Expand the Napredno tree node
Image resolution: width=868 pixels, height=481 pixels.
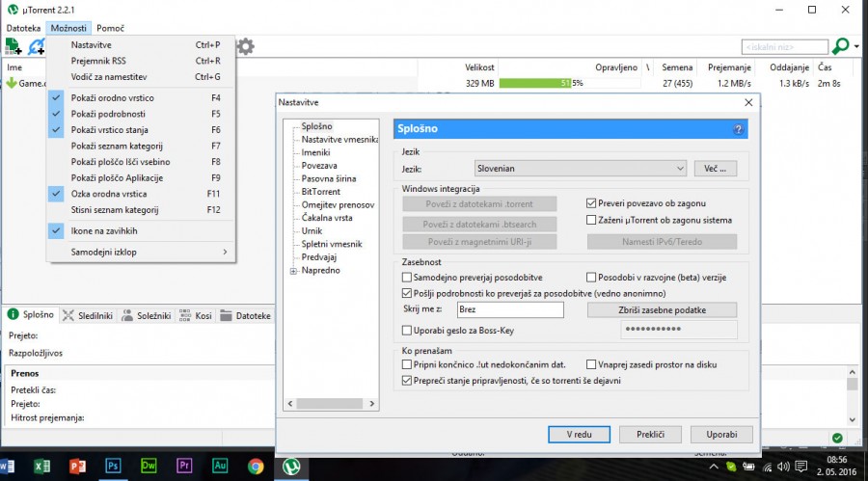pyautogui.click(x=293, y=272)
